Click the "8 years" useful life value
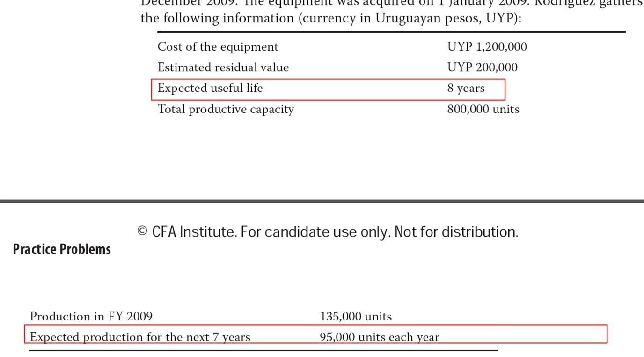 (x=466, y=89)
